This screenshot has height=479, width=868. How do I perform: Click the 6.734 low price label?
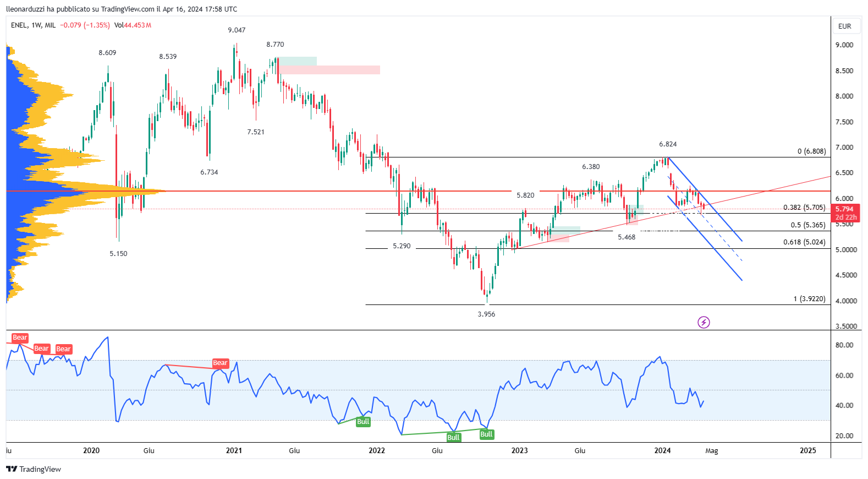(209, 172)
